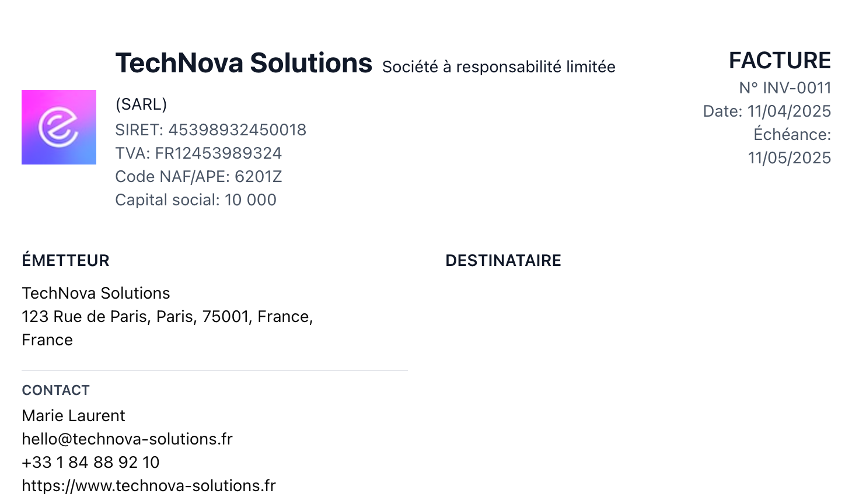Select the Capital social 10 000 text
The image size is (852, 504).
point(195,200)
